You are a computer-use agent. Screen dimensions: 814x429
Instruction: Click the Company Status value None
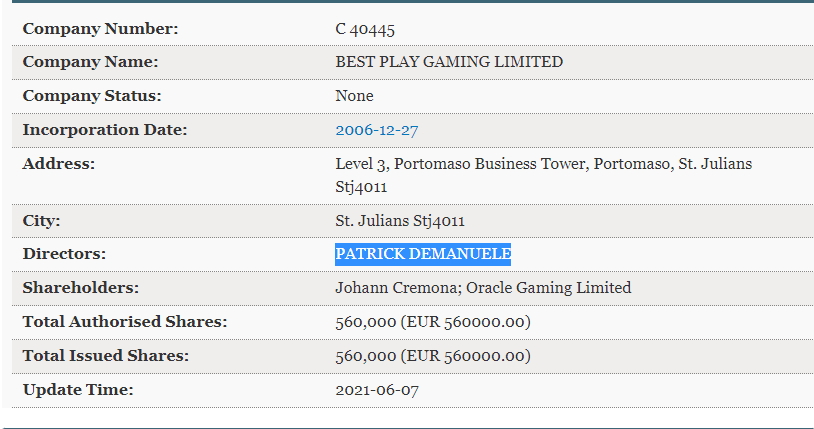tap(354, 96)
